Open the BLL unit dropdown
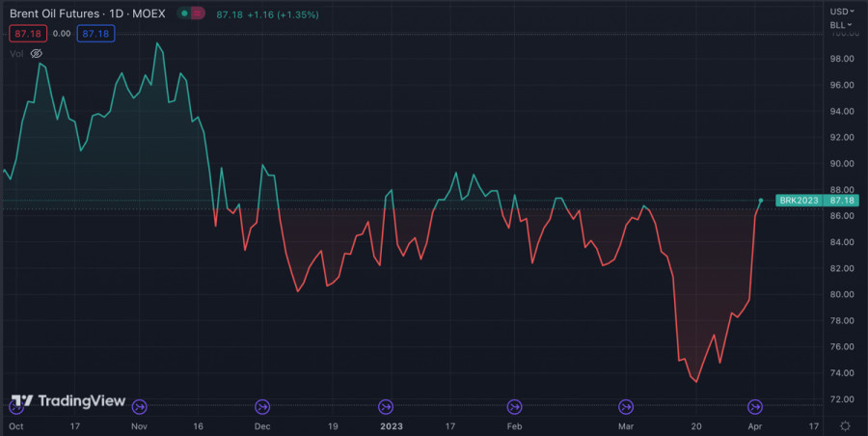The height and width of the screenshot is (436, 868). (839, 24)
